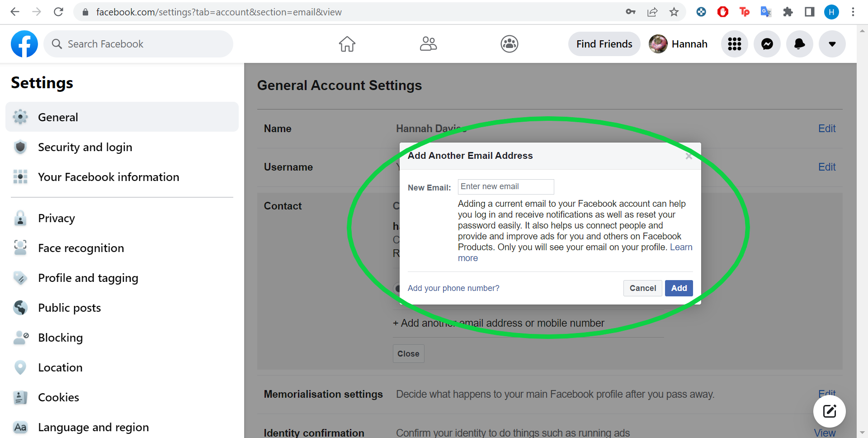
Task: Open Face recognition settings
Action: pyautogui.click(x=122, y=248)
